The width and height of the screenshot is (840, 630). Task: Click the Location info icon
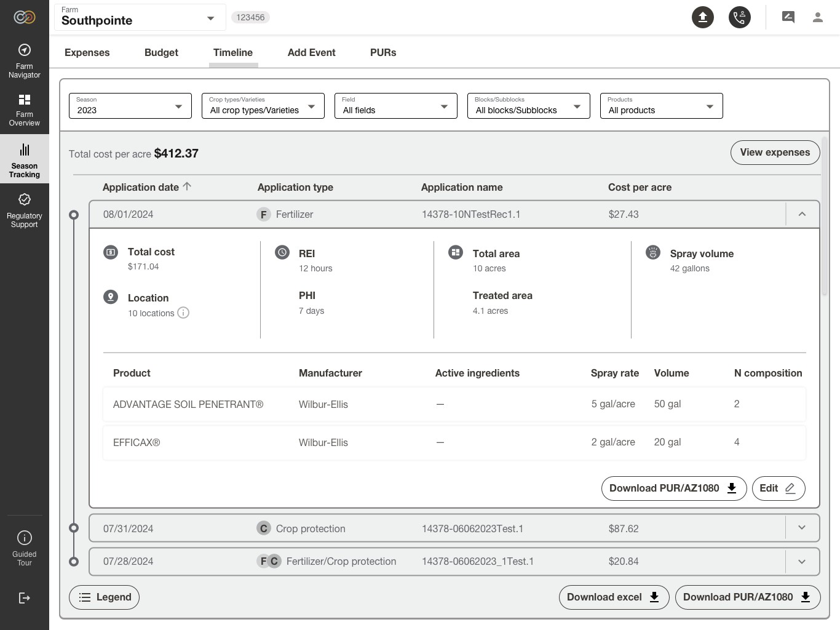pyautogui.click(x=183, y=313)
